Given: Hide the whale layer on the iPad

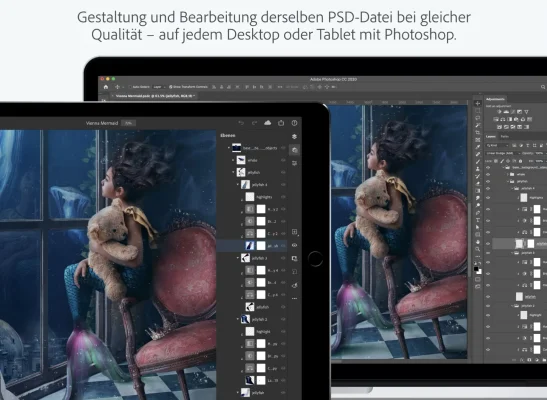Looking at the screenshot, I should click(x=283, y=160).
